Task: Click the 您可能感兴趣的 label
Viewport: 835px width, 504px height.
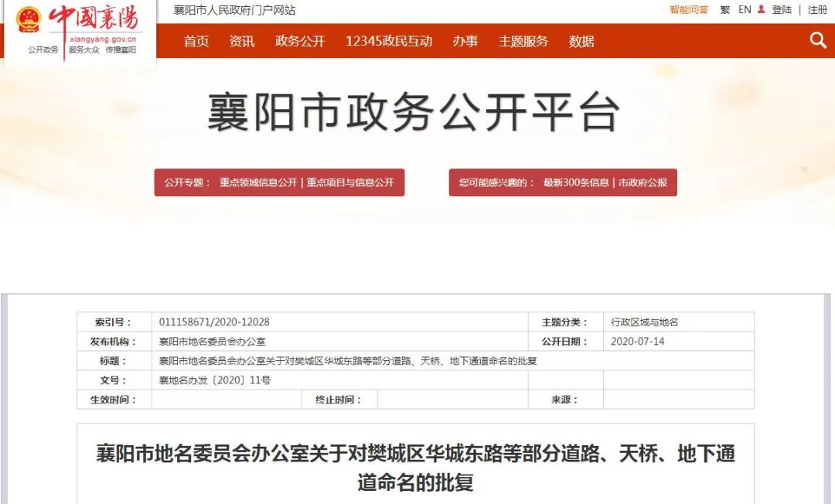Action: 496,182
